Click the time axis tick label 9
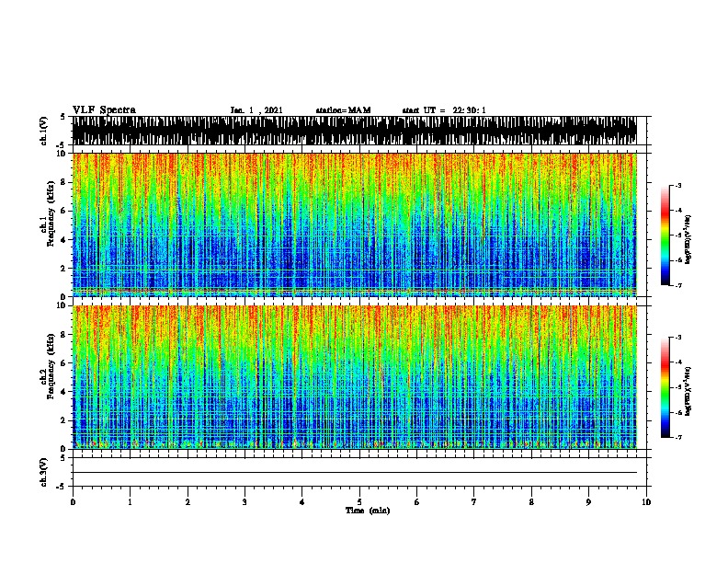 pos(588,502)
